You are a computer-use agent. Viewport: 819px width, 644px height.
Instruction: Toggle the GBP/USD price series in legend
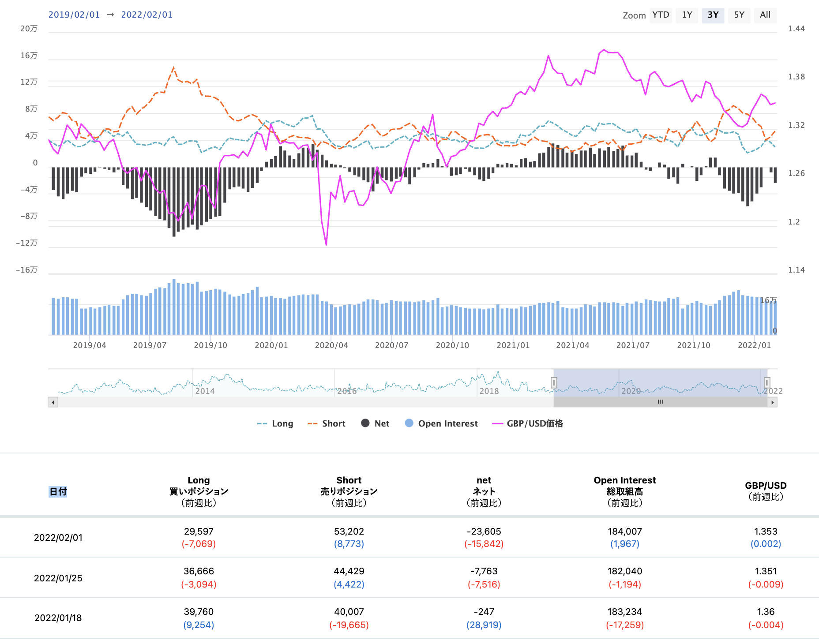[x=528, y=423]
